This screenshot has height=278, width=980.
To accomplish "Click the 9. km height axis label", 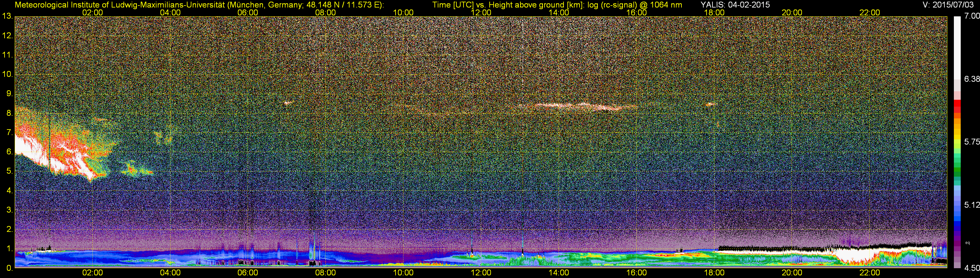I will 9,94.
